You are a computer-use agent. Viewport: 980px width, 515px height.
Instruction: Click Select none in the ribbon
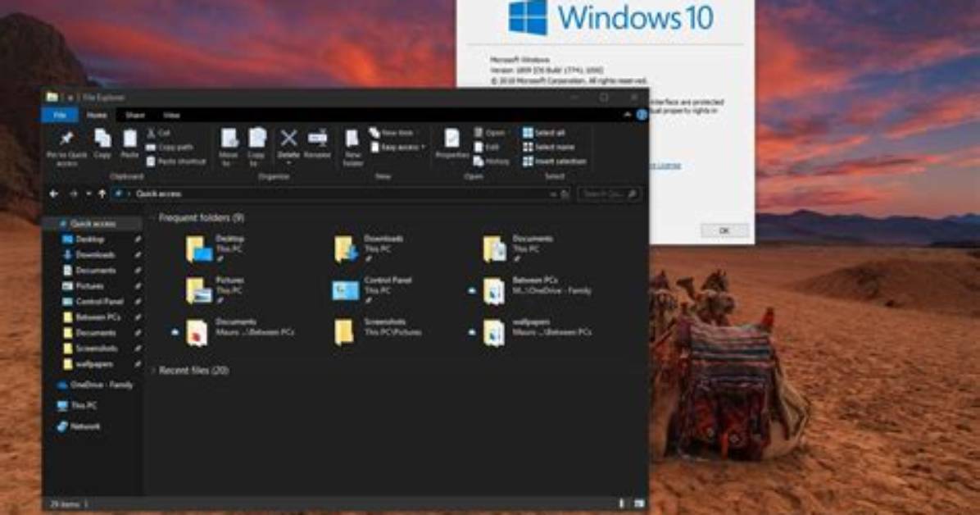click(x=548, y=147)
